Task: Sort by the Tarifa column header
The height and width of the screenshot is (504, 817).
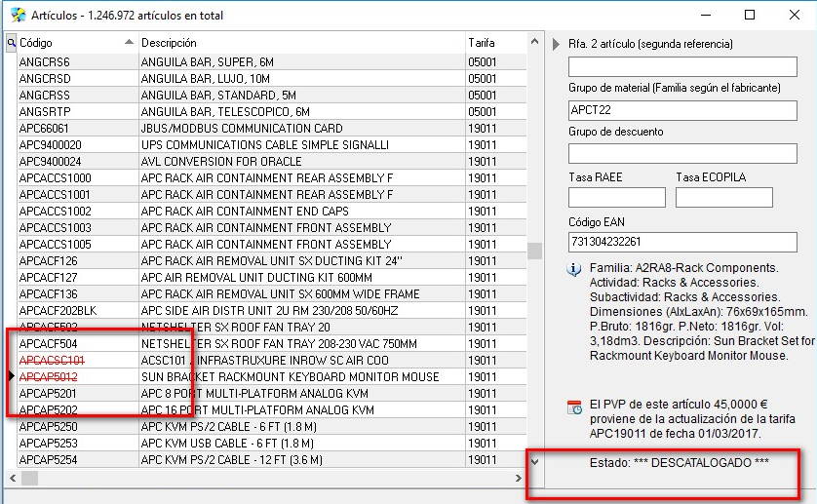Action: [x=496, y=43]
